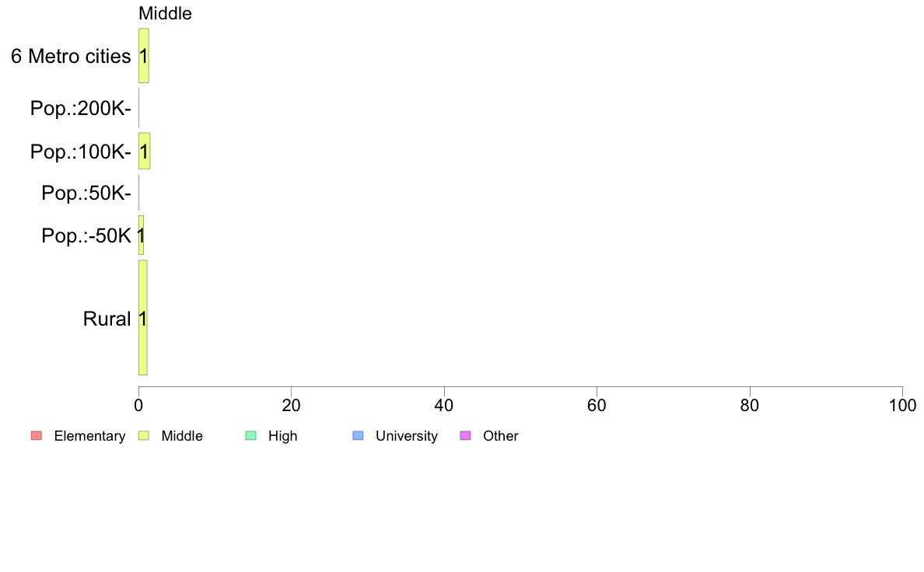This screenshot has width=924, height=572.
Task: Select the High legend label
Action: click(x=283, y=436)
